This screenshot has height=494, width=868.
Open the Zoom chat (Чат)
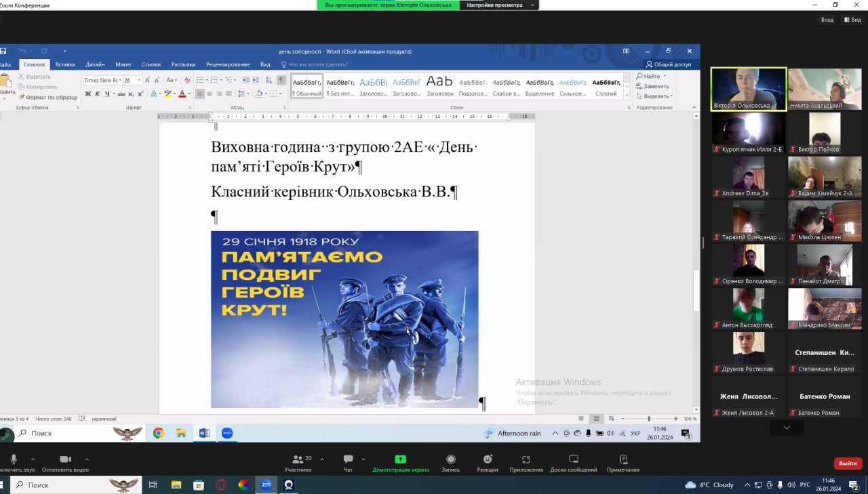[x=348, y=464]
